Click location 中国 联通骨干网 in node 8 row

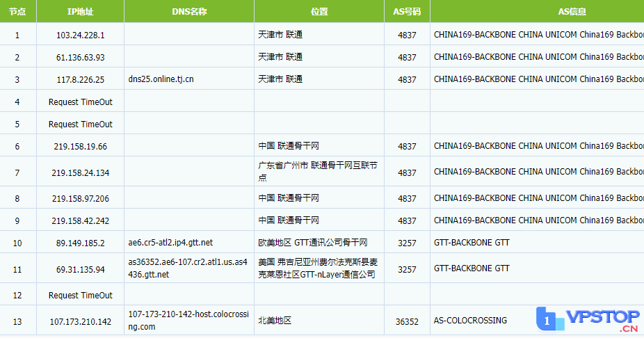[289, 198]
